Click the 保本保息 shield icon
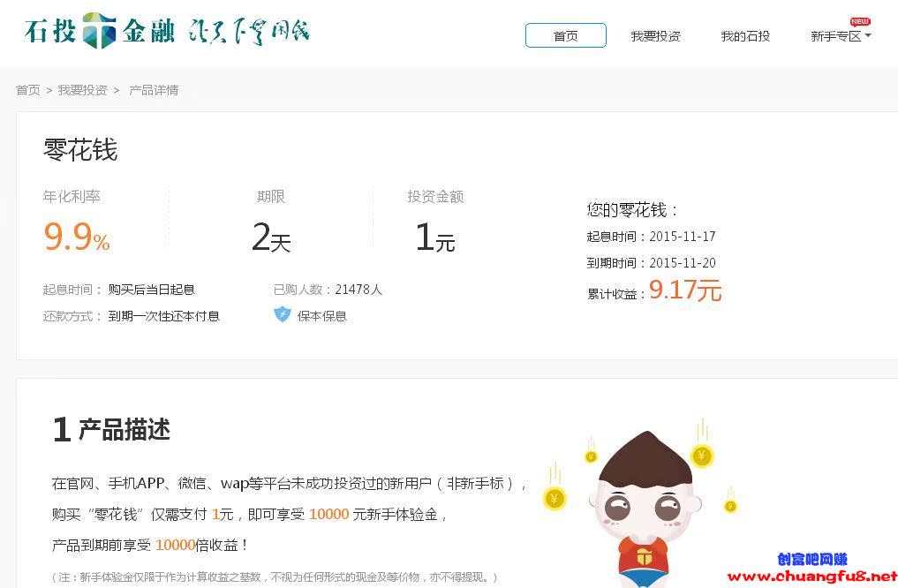 283,314
